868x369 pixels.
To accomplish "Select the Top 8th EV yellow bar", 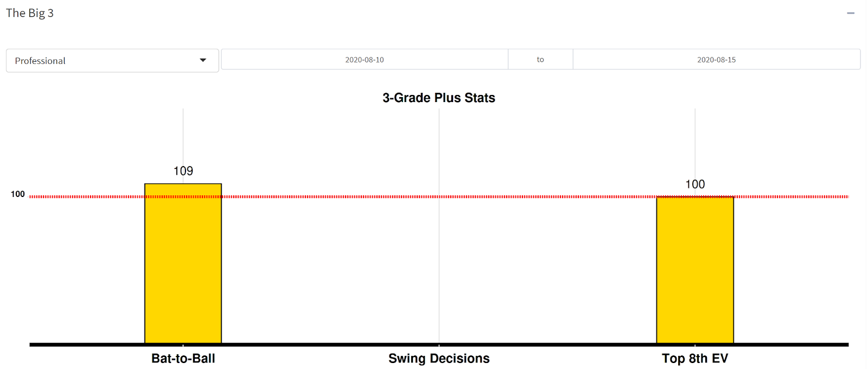I will (x=695, y=270).
